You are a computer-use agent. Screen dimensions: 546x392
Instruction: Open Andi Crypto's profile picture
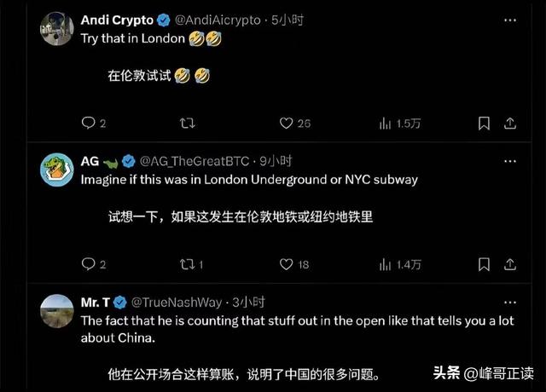pos(57,29)
